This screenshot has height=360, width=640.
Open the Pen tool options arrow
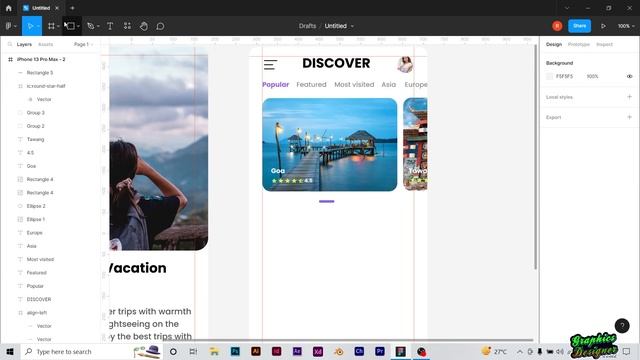pyautogui.click(x=98, y=26)
